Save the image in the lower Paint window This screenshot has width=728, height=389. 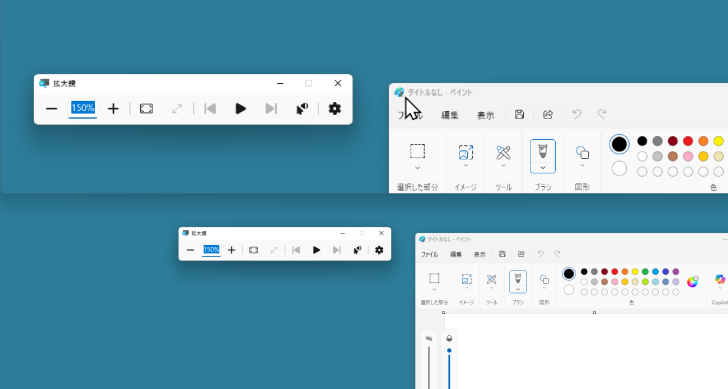click(502, 254)
